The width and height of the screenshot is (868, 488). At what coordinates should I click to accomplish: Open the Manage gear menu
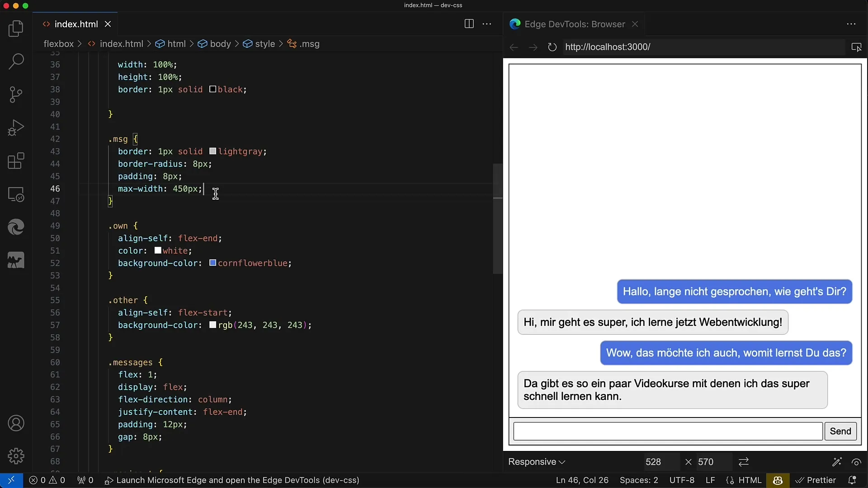16,456
